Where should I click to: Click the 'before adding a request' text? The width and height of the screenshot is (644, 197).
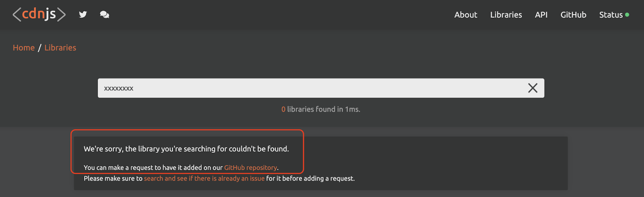[310, 179]
